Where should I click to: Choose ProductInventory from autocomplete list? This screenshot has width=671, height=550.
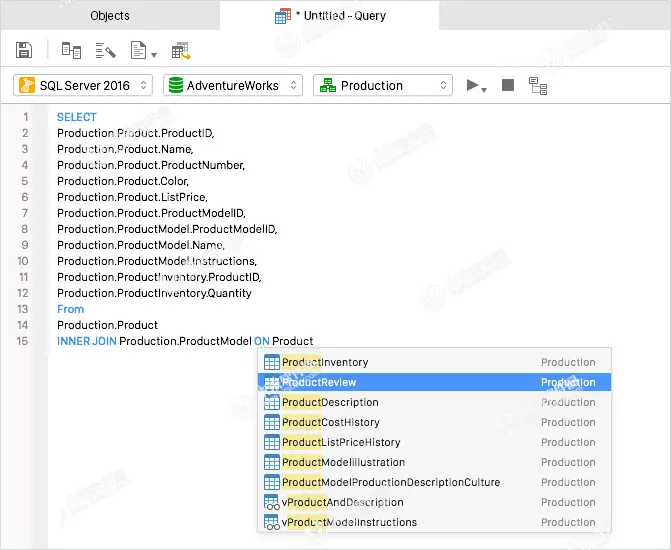pos(434,362)
